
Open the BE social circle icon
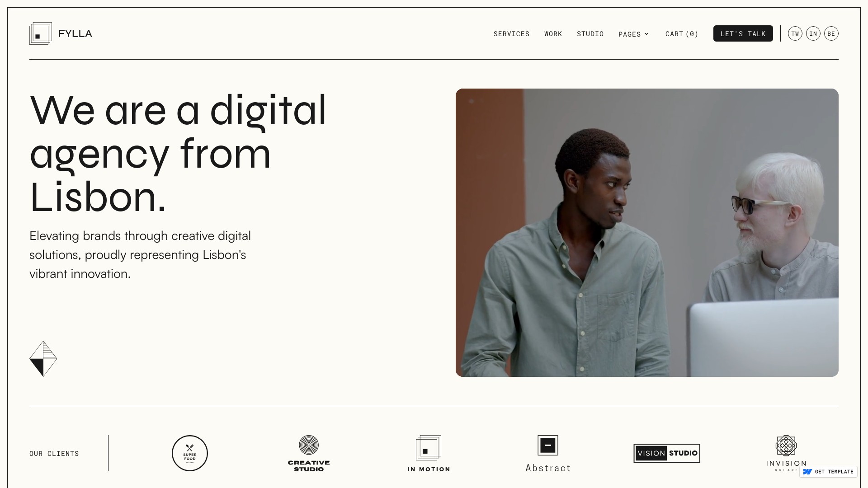tap(831, 33)
